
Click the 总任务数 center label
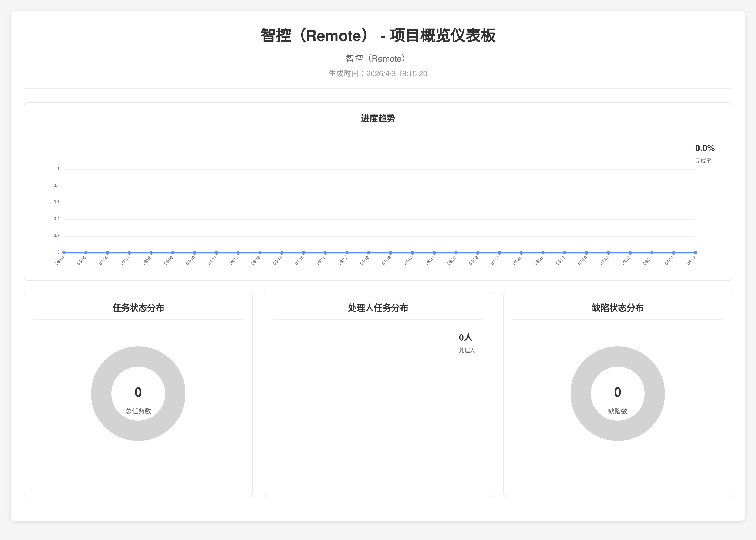tap(138, 411)
